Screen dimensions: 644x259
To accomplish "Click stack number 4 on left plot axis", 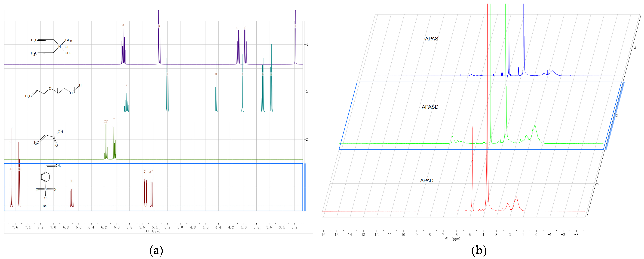I will (307, 45).
